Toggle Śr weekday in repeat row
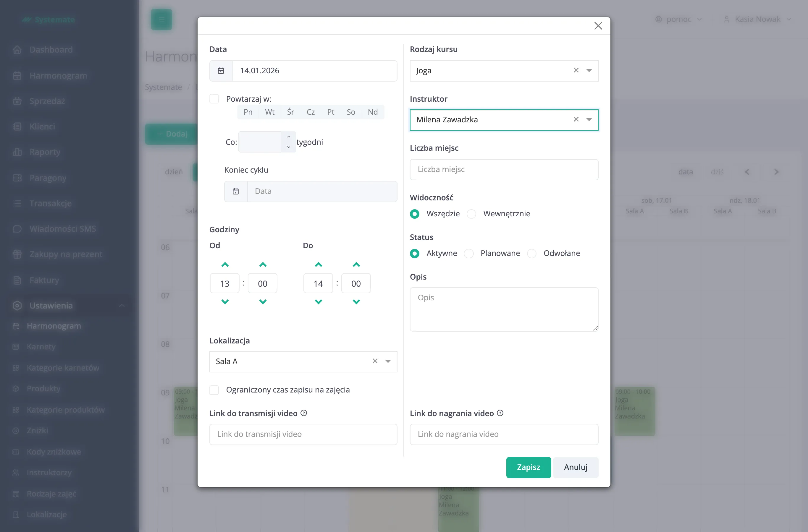Screen dimensions: 808x532 tap(291, 112)
